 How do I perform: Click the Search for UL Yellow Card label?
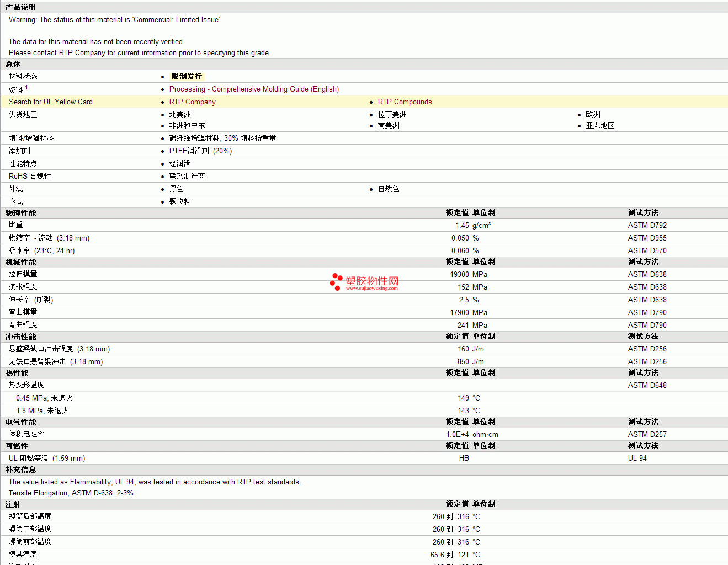[51, 102]
